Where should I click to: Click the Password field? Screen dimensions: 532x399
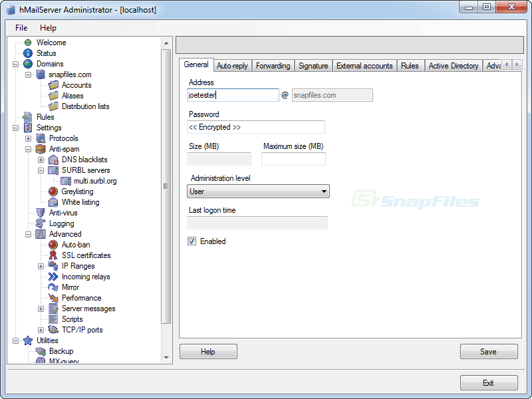256,127
